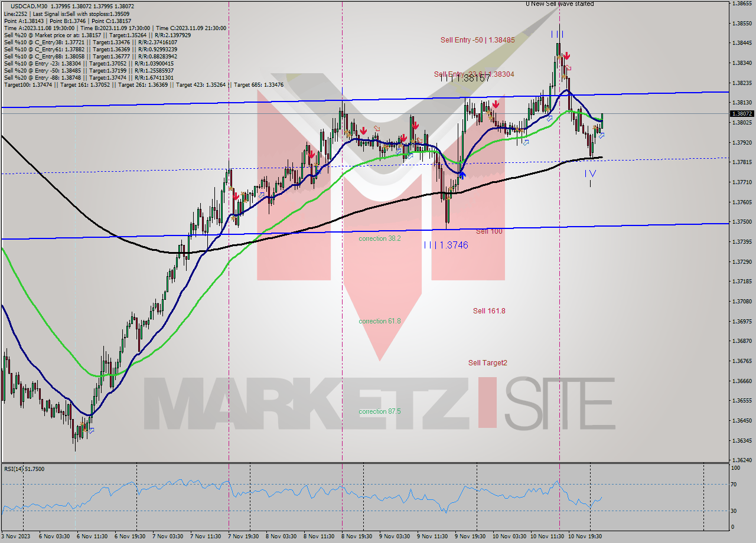Click the 1.36975 price axis label
The width and height of the screenshot is (756, 543).
click(742, 322)
